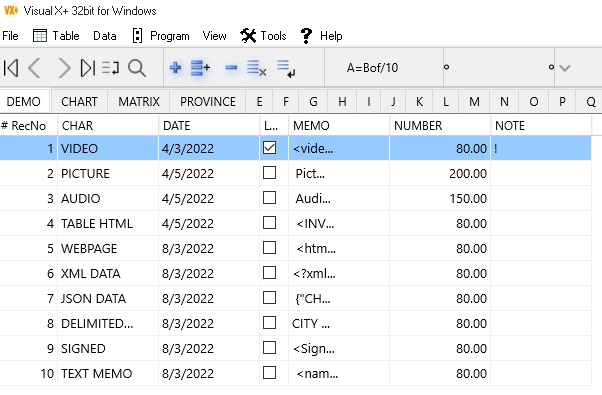
Task: Click the {"CH... memo cell
Action: (x=339, y=298)
